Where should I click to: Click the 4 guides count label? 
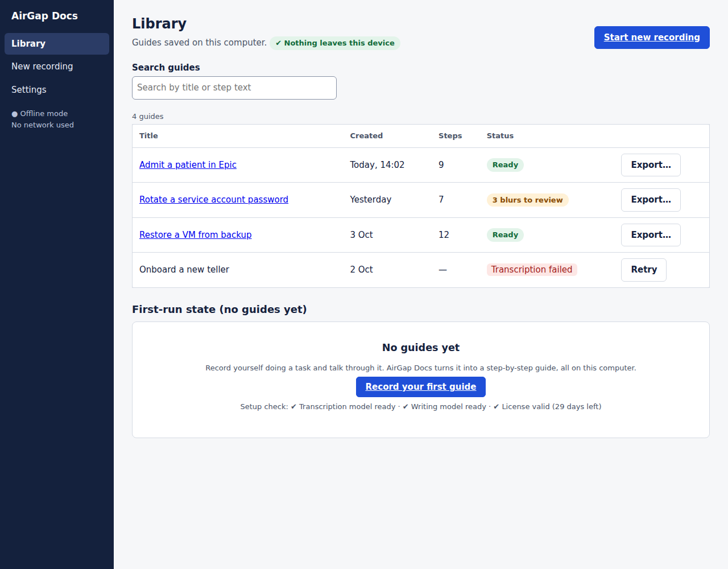click(148, 117)
